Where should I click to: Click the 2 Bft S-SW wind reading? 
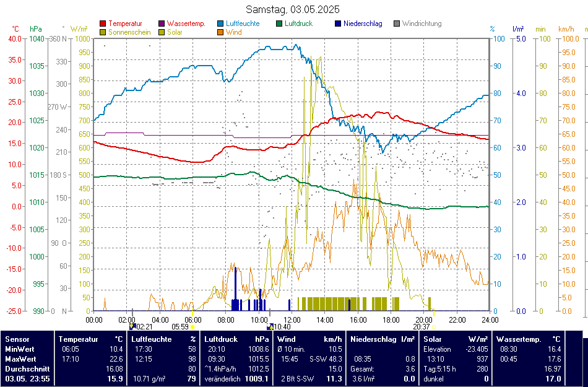pyautogui.click(x=297, y=379)
